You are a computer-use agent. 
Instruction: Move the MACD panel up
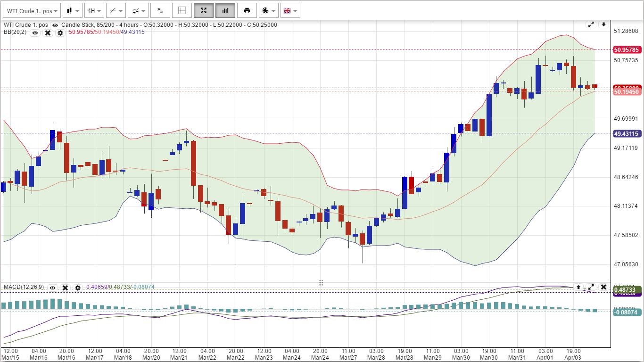click(578, 287)
